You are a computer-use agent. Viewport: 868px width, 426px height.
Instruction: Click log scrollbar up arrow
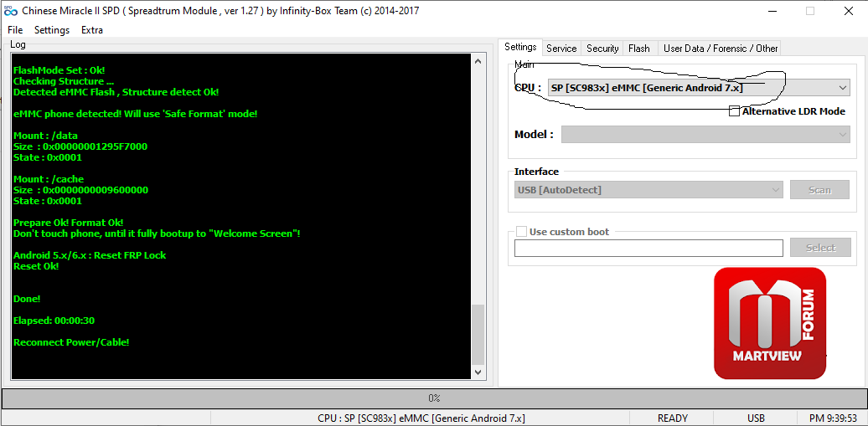point(478,62)
